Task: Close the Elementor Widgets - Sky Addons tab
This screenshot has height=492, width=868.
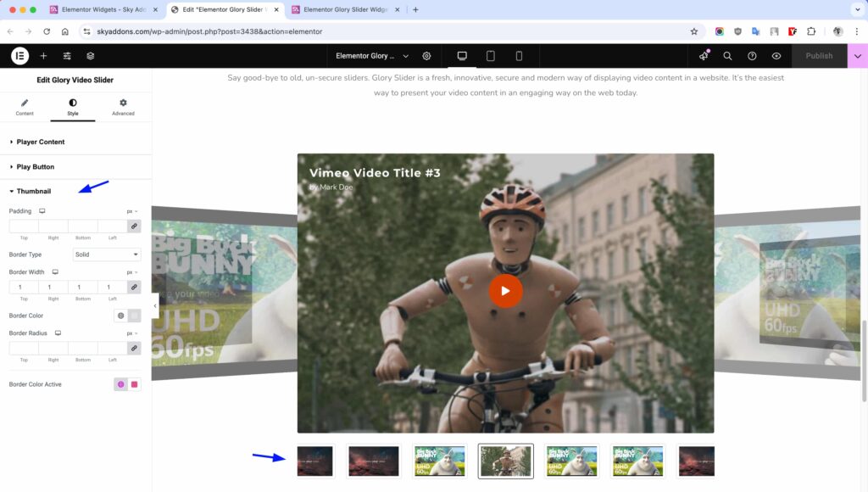Action: tap(155, 9)
